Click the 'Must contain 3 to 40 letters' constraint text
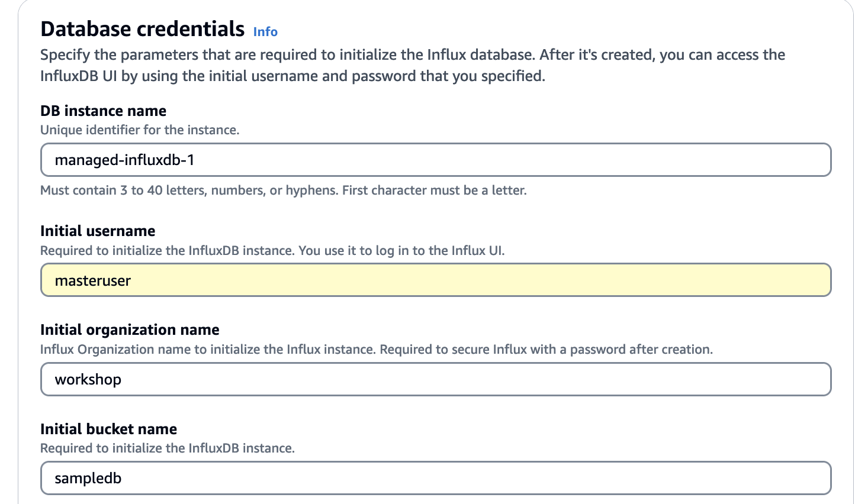Screen dimensions: 855x504 point(283,190)
